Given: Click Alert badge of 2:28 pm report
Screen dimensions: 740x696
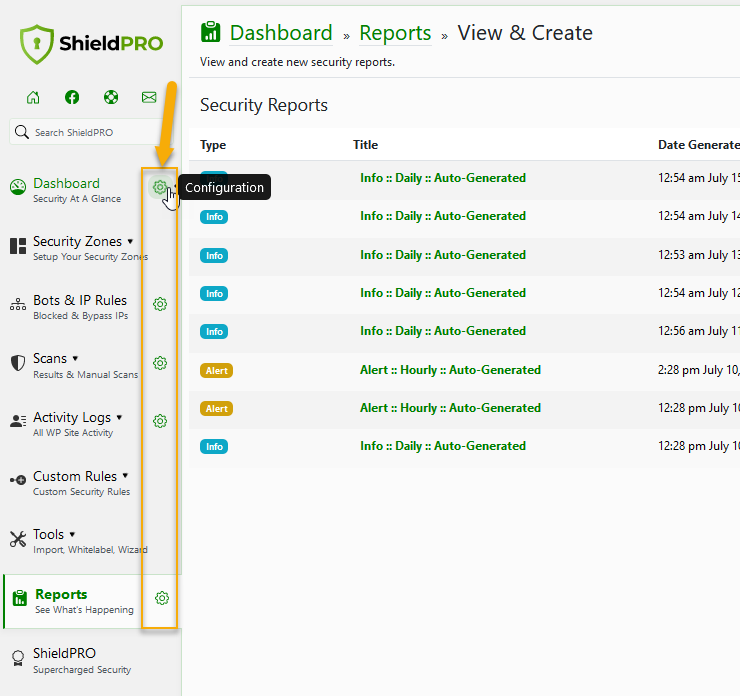Looking at the screenshot, I should (216, 370).
